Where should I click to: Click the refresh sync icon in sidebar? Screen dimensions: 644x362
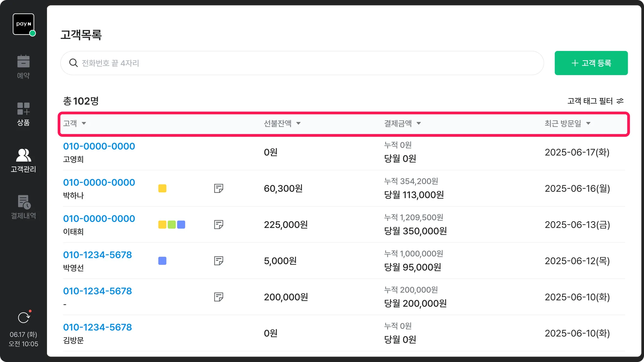coord(24,318)
